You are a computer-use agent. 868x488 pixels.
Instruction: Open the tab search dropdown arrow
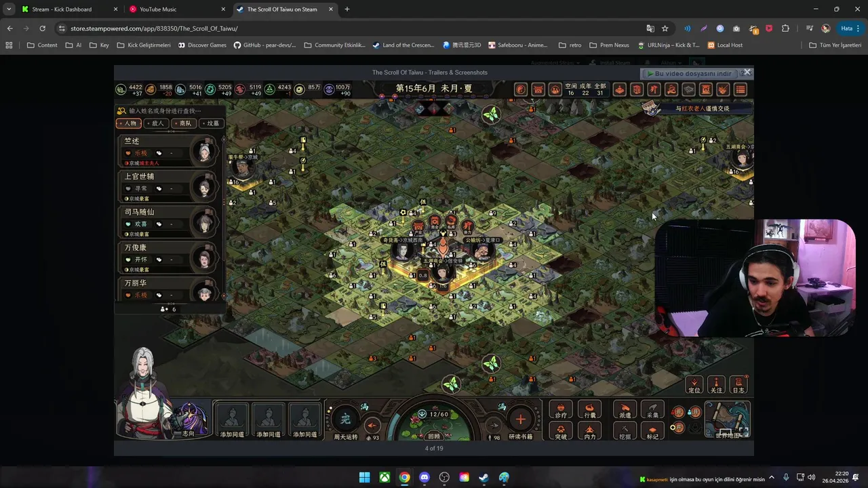(x=8, y=9)
